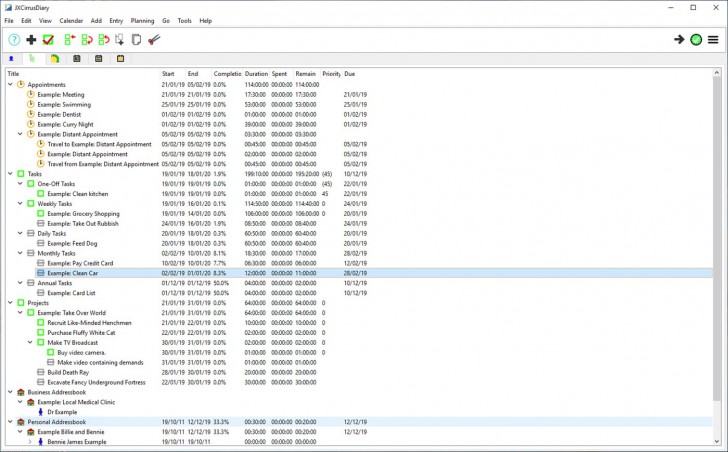Click the paintbrush icon in toolbar
This screenshot has height=452, width=728.
(x=154, y=40)
